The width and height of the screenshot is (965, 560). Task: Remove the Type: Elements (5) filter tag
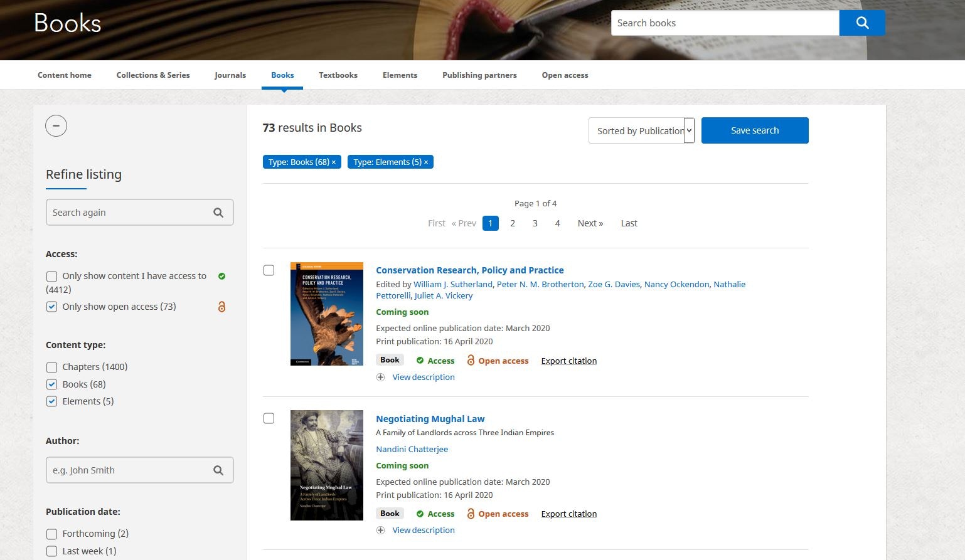426,162
